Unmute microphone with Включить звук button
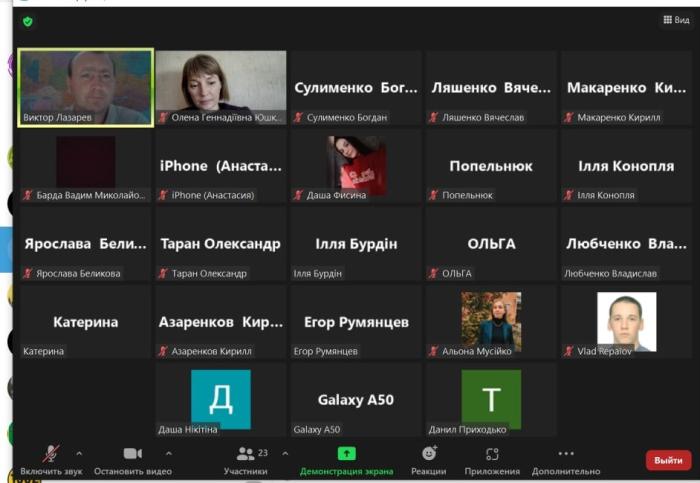This screenshot has height=483, width=700. click(x=50, y=458)
